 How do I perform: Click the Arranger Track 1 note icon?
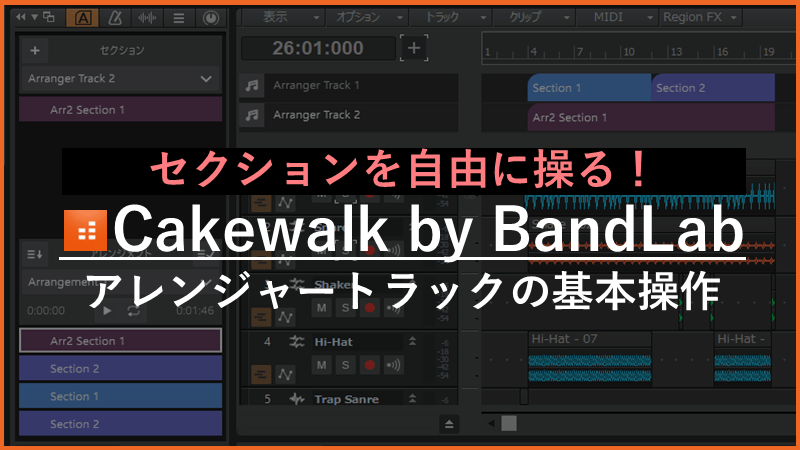(x=252, y=85)
